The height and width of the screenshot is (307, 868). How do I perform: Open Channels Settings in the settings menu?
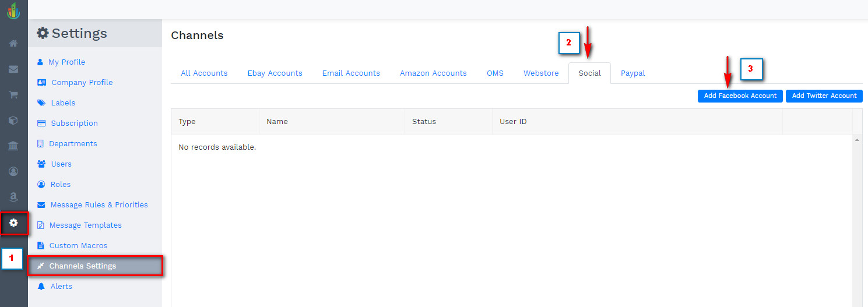(x=83, y=266)
